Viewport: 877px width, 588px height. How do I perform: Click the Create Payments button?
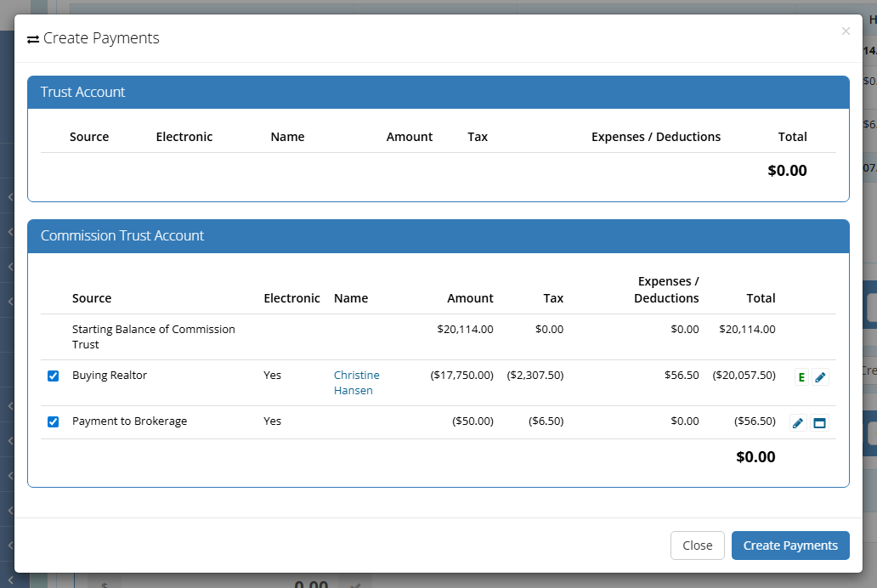(x=790, y=546)
